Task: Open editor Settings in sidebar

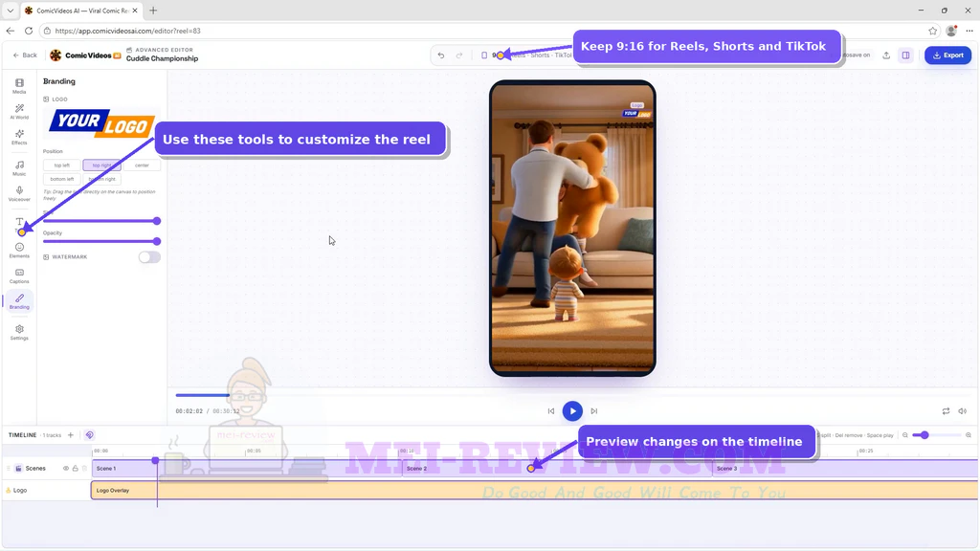Action: coord(19,332)
